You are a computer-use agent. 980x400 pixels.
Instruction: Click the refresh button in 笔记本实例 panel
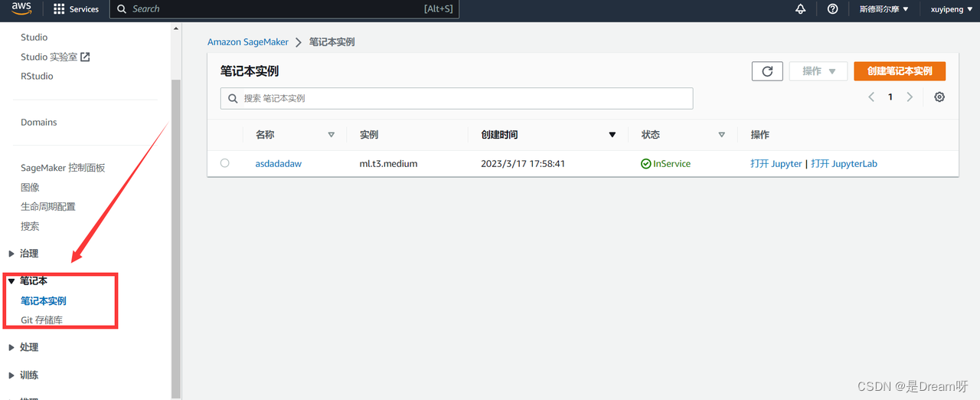(x=767, y=71)
